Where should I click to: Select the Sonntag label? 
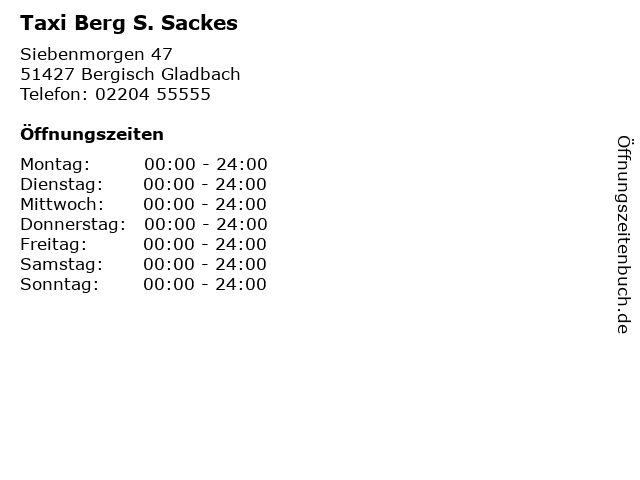tap(60, 285)
